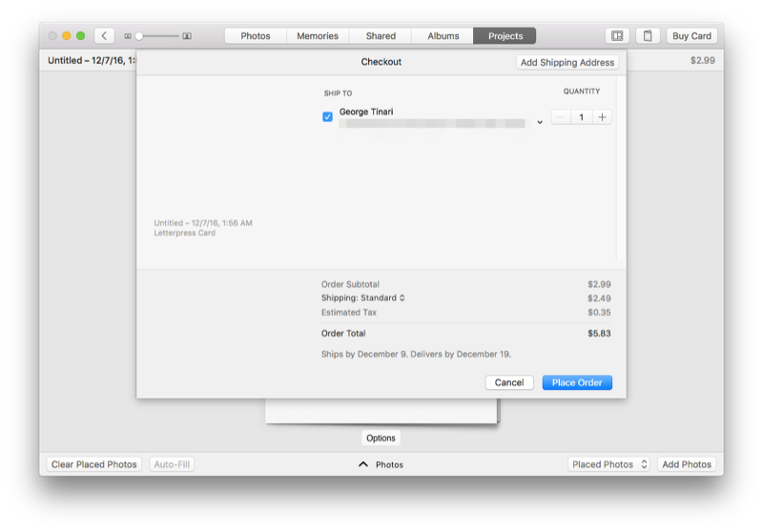Switch to the Memories tab

pos(318,36)
